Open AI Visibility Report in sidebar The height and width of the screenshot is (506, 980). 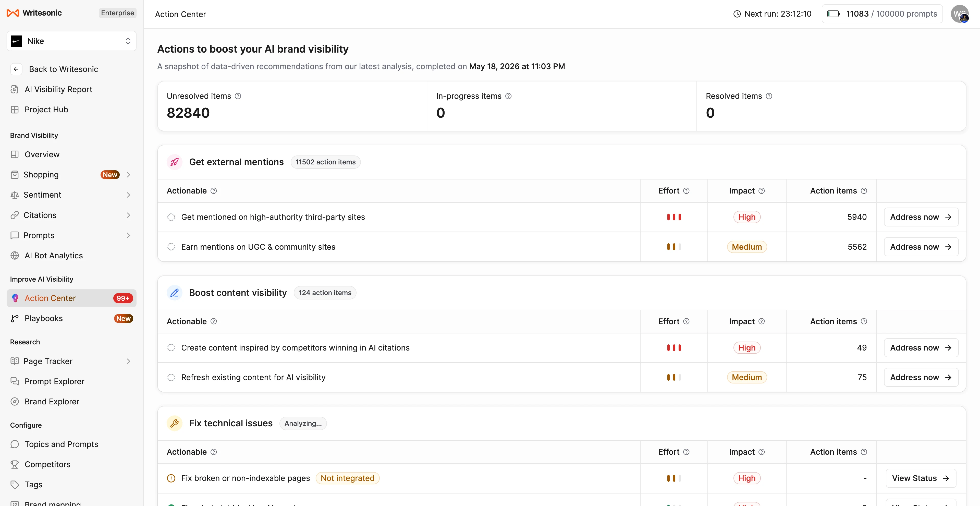tap(71, 89)
